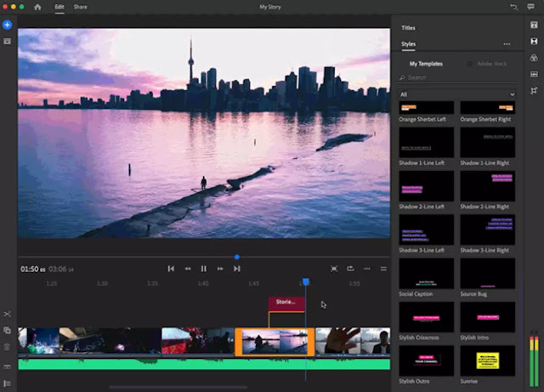Pause the video playback
The height and width of the screenshot is (392, 544).
[204, 269]
